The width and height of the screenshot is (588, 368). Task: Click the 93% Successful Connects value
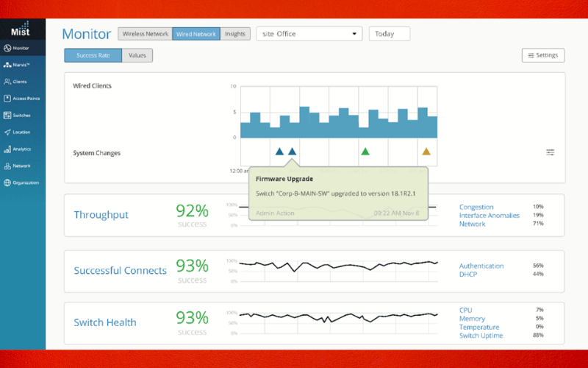coord(192,266)
